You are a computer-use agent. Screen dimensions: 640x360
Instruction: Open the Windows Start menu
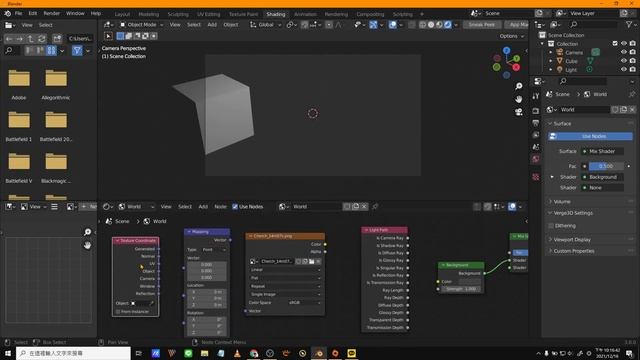click(7, 353)
